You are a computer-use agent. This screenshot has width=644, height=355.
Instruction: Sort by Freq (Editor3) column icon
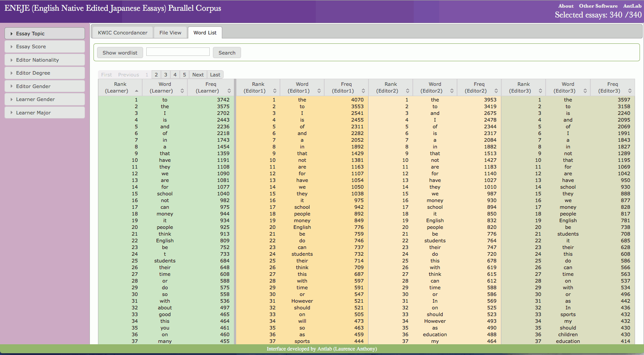630,91
